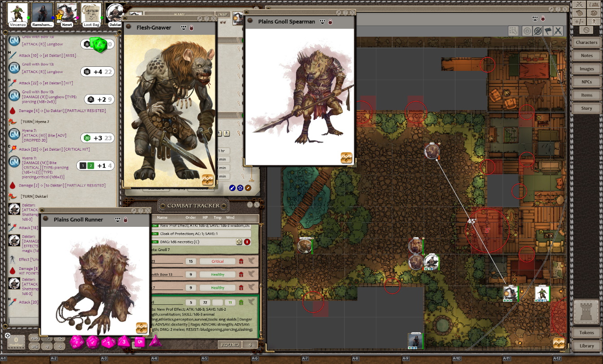Select Ramsham character portrait

[43, 13]
